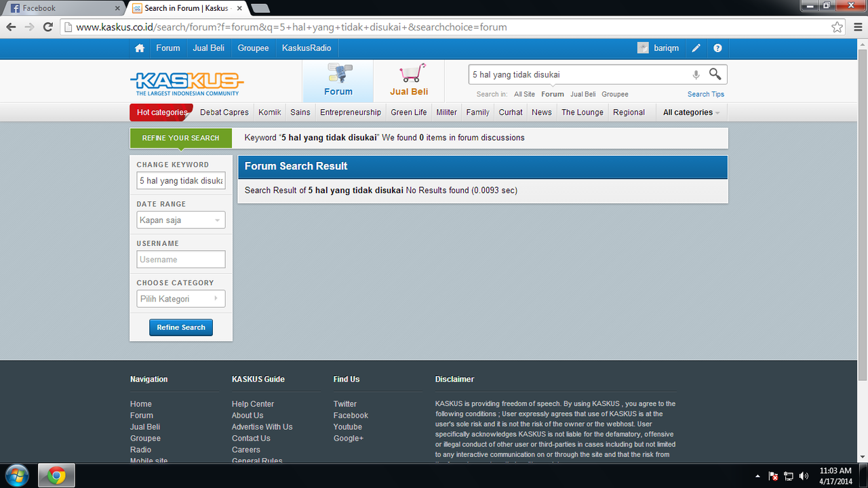Expand the All categories dropdown

tap(691, 113)
